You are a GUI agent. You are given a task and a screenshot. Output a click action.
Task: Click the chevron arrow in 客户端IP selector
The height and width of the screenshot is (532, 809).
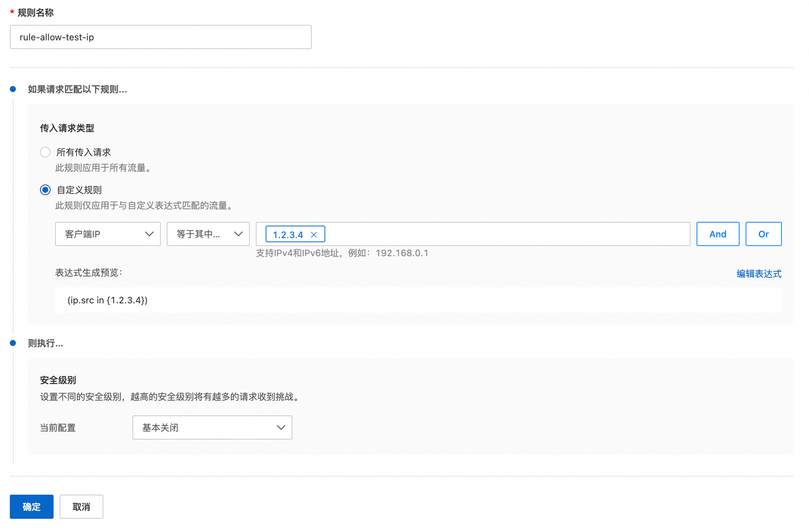coord(149,234)
